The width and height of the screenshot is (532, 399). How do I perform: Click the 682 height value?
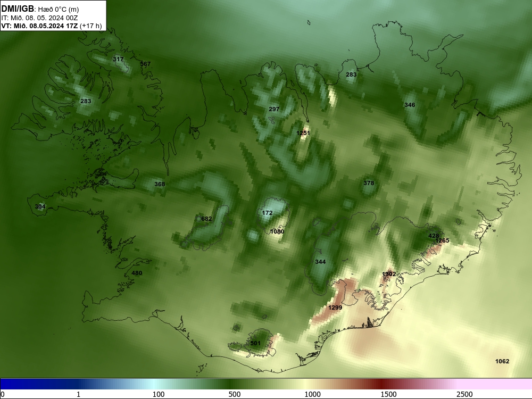pos(206,219)
